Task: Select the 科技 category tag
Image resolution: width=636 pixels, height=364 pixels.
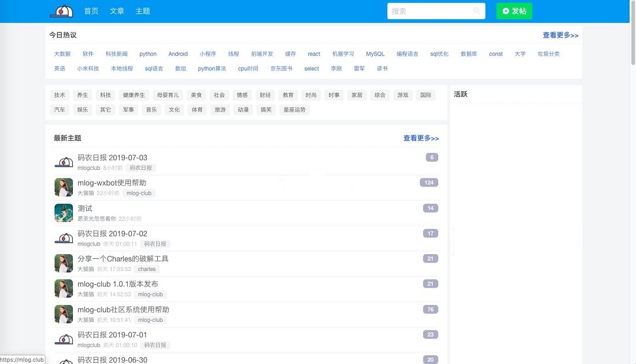Action: (105, 95)
